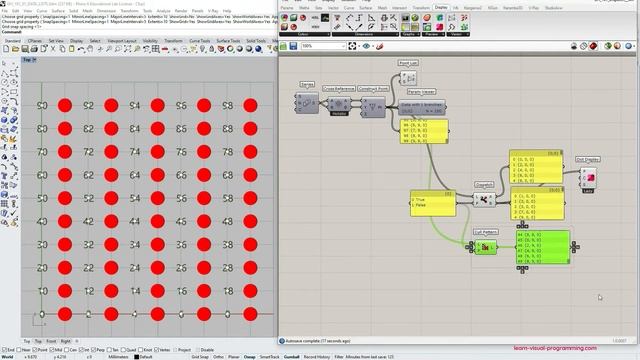Toggle Grid Snap in status bar
The image size is (640, 360).
pyautogui.click(x=200, y=357)
